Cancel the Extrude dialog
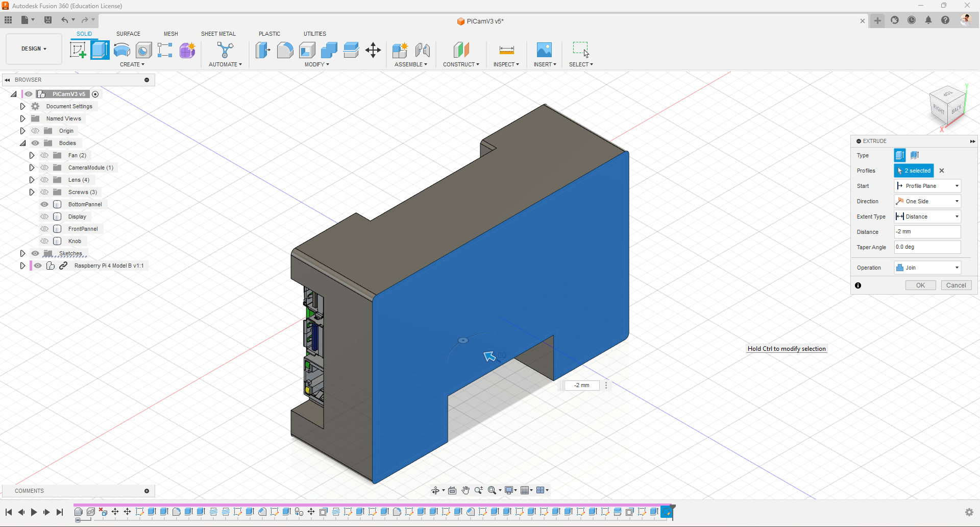The width and height of the screenshot is (980, 527). (956, 285)
